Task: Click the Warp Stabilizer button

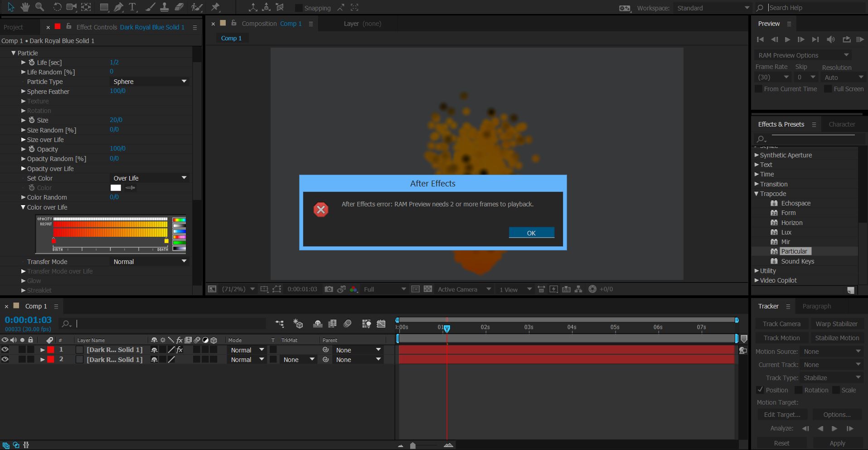Action: click(836, 324)
